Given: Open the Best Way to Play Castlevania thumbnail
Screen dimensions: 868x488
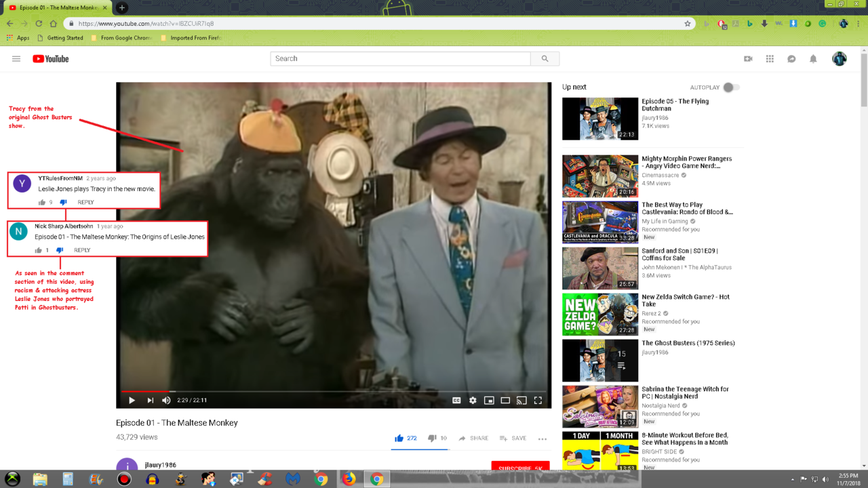Looking at the screenshot, I should click(600, 222).
